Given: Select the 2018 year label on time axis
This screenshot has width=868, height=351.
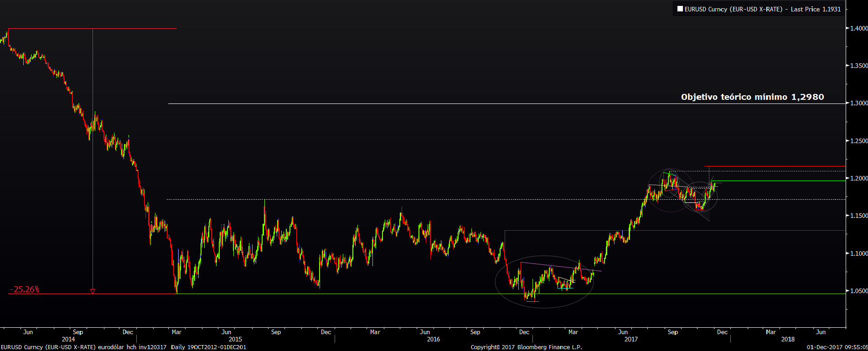Looking at the screenshot, I should coord(788,339).
